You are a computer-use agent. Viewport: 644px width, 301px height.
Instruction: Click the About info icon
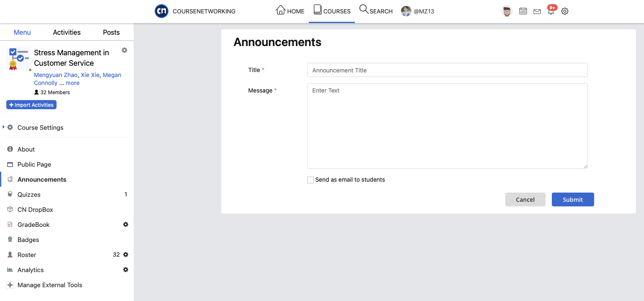(10, 149)
